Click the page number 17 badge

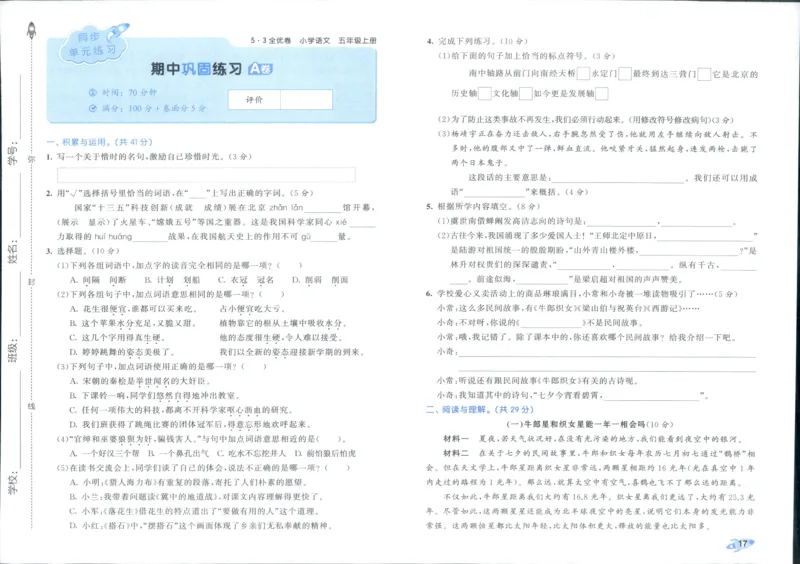pyautogui.click(x=741, y=544)
